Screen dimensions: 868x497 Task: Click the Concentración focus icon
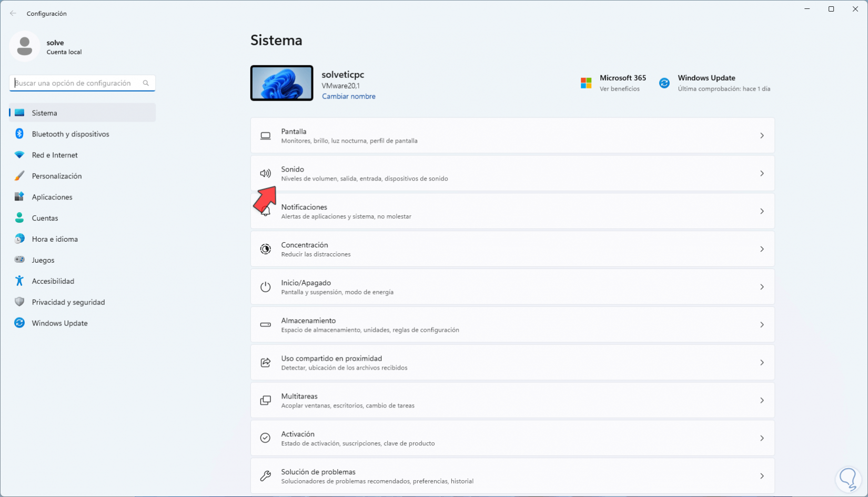266,249
